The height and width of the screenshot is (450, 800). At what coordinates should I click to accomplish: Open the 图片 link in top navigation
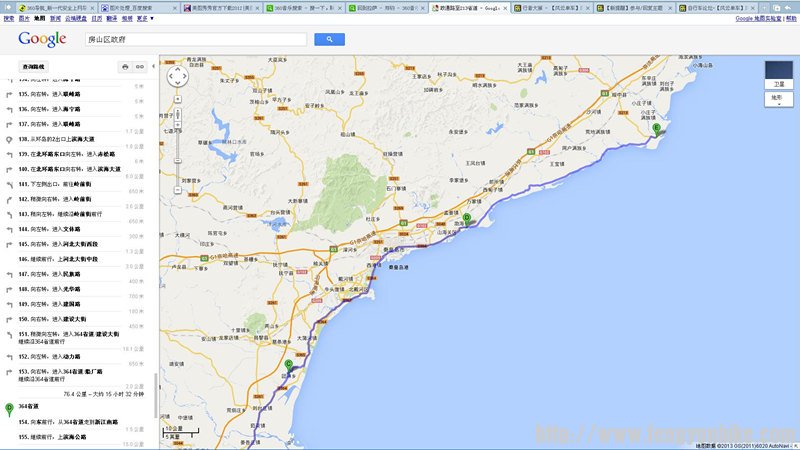[x=24, y=18]
